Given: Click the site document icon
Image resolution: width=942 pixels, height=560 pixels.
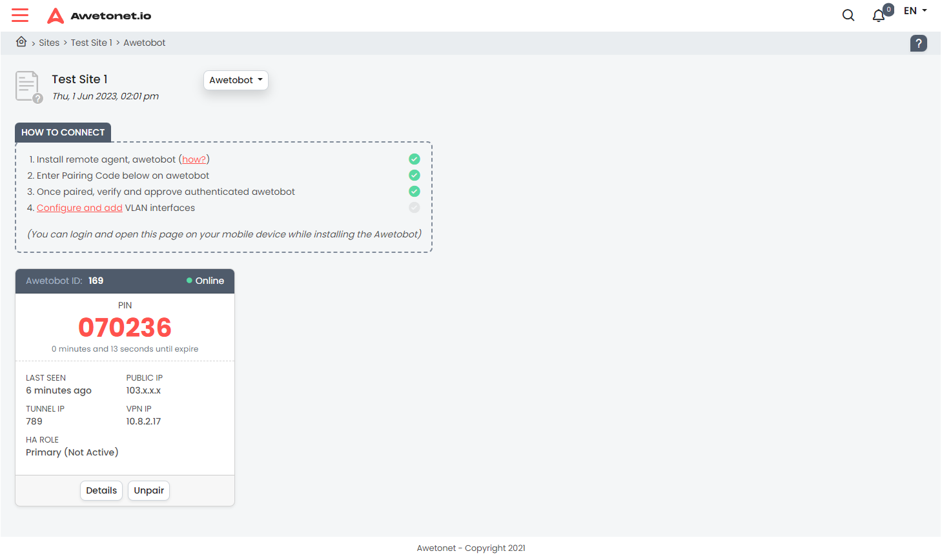Looking at the screenshot, I should pyautogui.click(x=28, y=86).
